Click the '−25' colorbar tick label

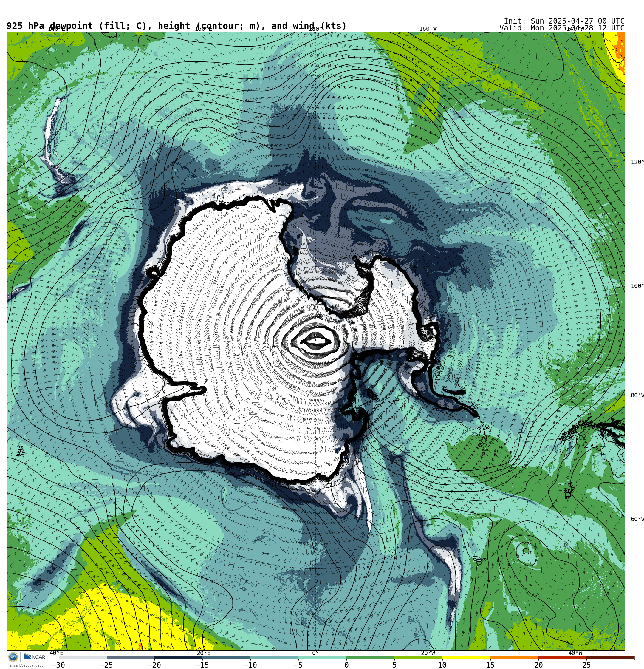tap(106, 665)
